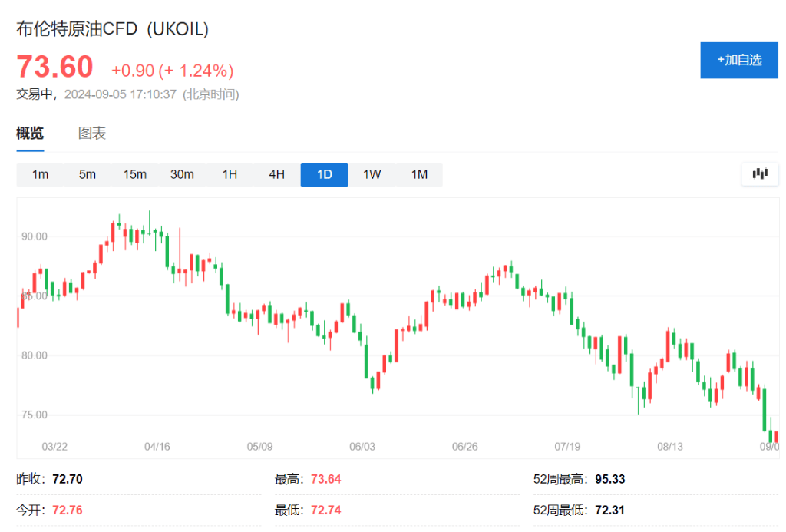Select the 15m timeframe
This screenshot has height=532, width=786.
coord(135,174)
